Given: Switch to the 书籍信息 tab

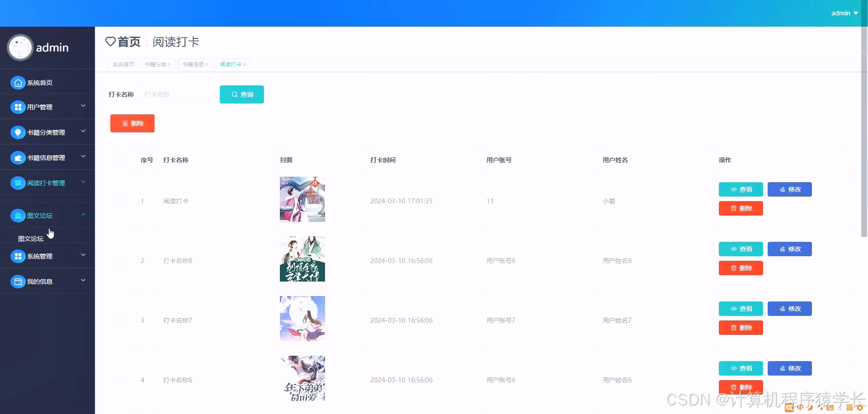Looking at the screenshot, I should 193,65.
